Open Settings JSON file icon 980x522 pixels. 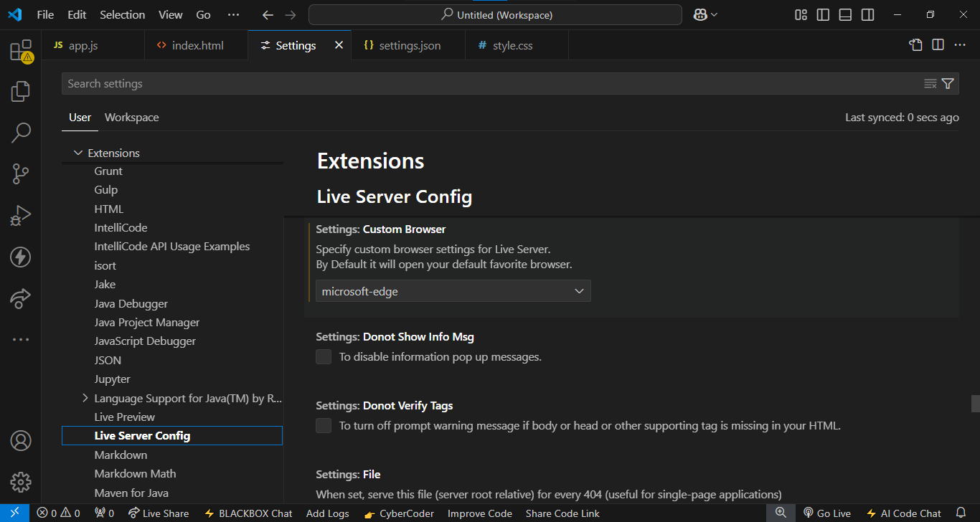(915, 45)
